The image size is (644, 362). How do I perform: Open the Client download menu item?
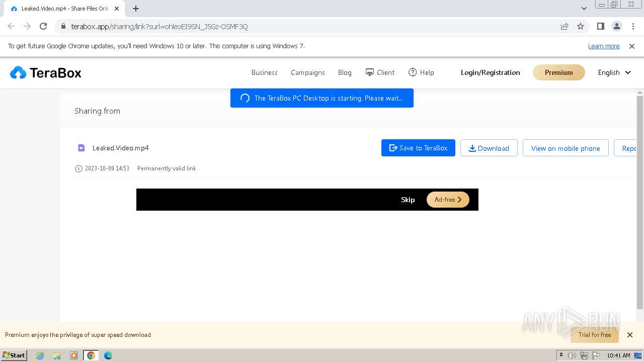tap(380, 73)
